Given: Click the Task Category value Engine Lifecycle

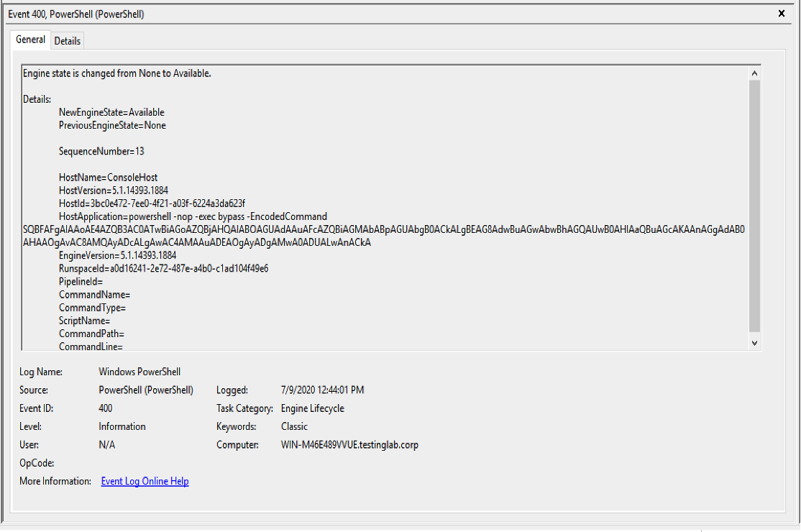Looking at the screenshot, I should pos(312,408).
